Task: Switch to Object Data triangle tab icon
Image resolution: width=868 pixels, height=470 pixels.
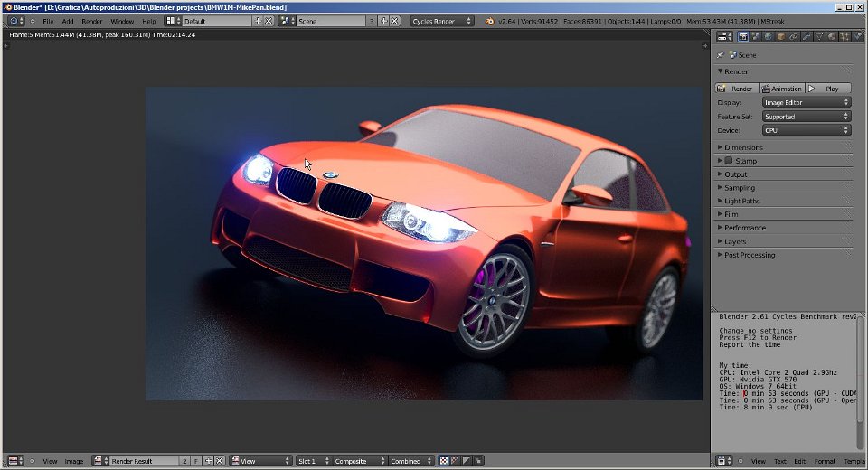Action: (819, 37)
